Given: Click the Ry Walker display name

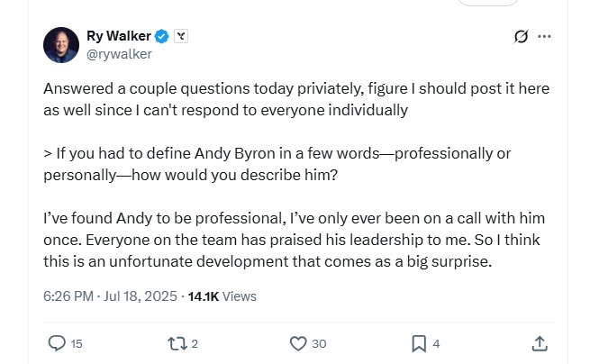Looking at the screenshot, I should coord(118,36).
